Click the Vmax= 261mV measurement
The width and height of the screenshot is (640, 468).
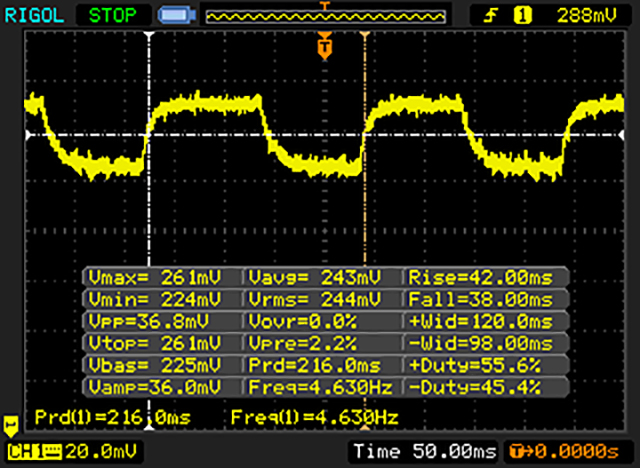pos(155,278)
